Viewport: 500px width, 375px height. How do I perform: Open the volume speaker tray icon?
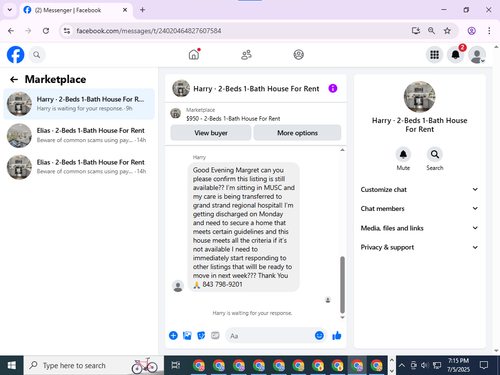pyautogui.click(x=425, y=365)
